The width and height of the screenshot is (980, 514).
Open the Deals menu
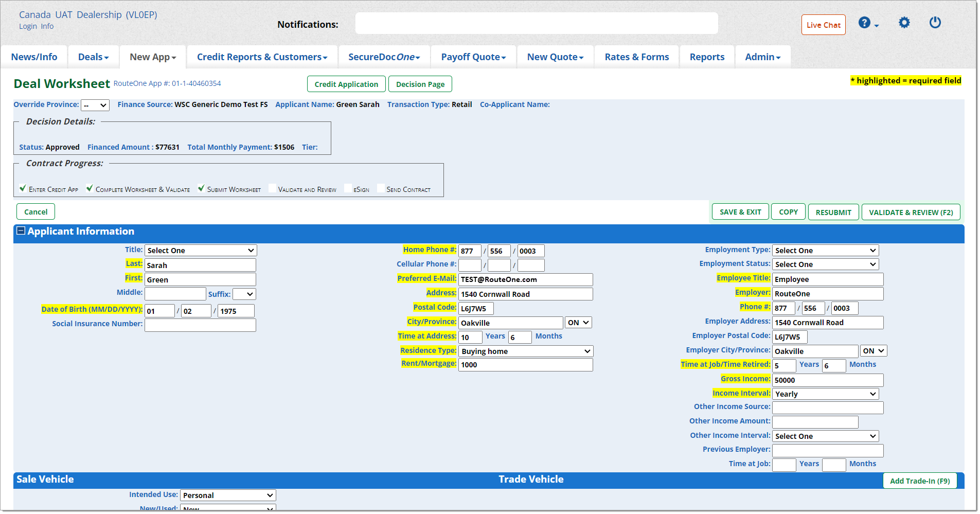tap(93, 57)
